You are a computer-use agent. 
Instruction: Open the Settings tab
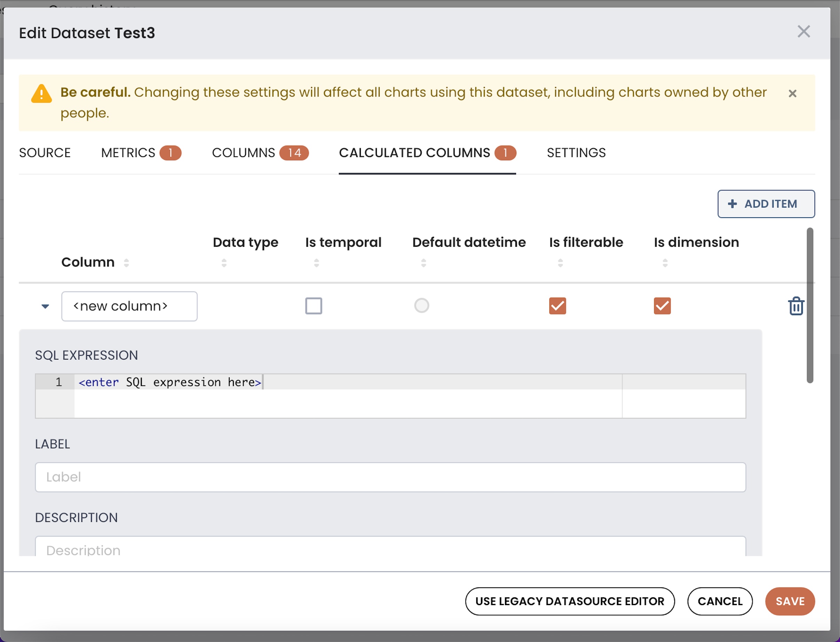[x=576, y=152]
